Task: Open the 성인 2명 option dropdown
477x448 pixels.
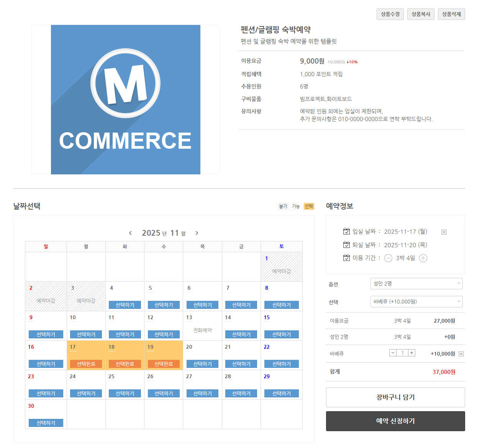Action: (x=416, y=284)
